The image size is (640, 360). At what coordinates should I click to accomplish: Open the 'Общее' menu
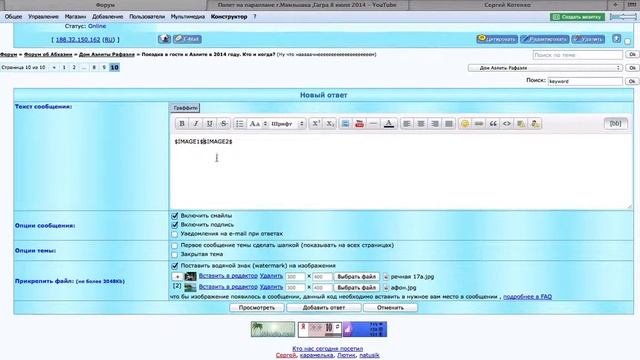(x=13, y=17)
